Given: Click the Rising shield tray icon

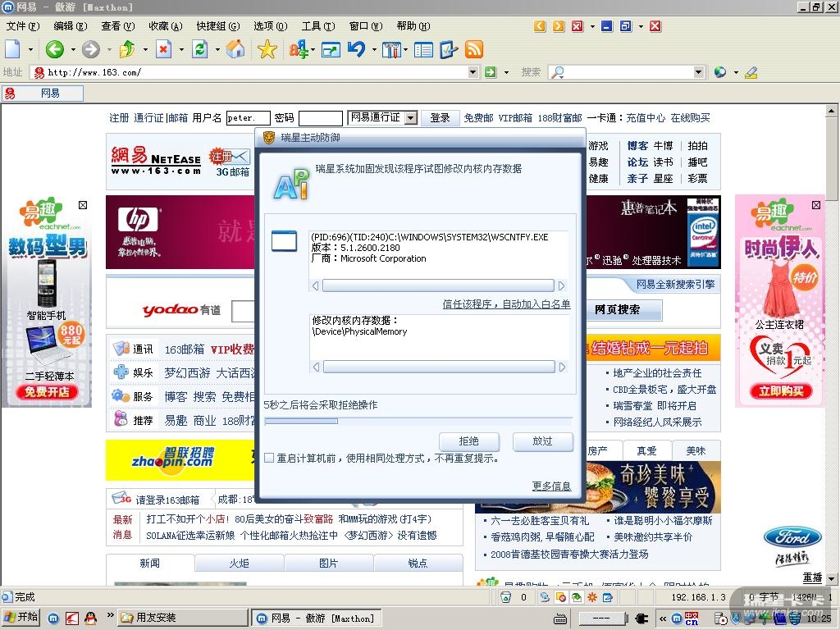Looking at the screenshot, I should pos(736,619).
